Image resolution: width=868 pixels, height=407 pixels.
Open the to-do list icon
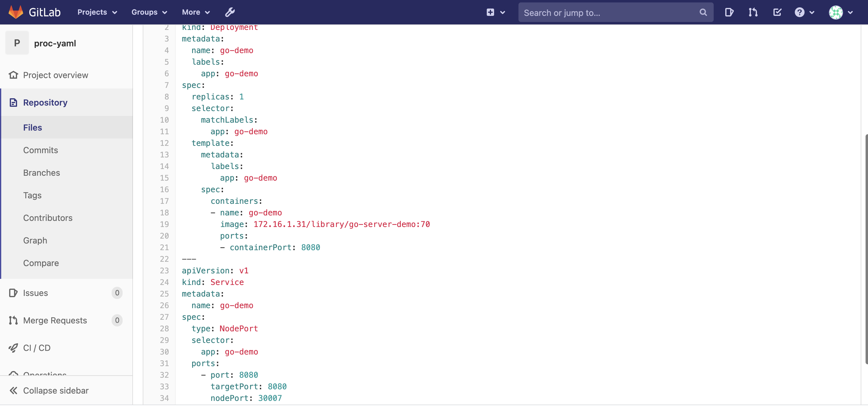pos(777,13)
